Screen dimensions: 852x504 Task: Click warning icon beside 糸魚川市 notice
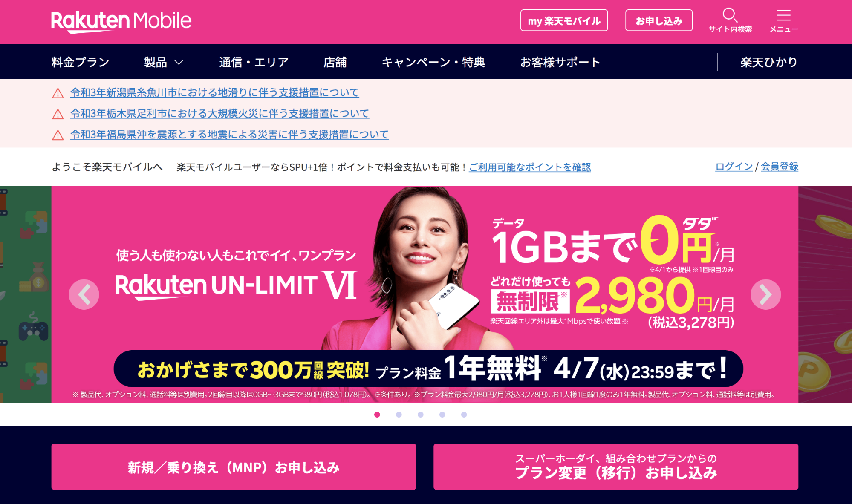tap(58, 93)
